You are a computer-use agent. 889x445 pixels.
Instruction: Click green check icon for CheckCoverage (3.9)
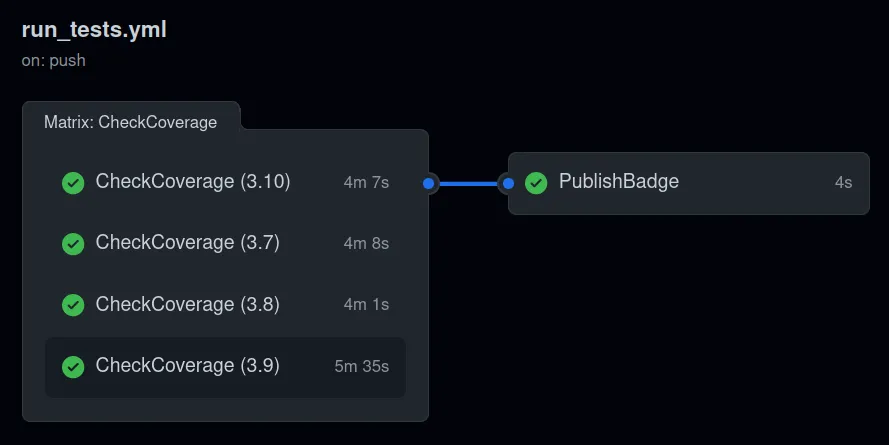tap(73, 367)
